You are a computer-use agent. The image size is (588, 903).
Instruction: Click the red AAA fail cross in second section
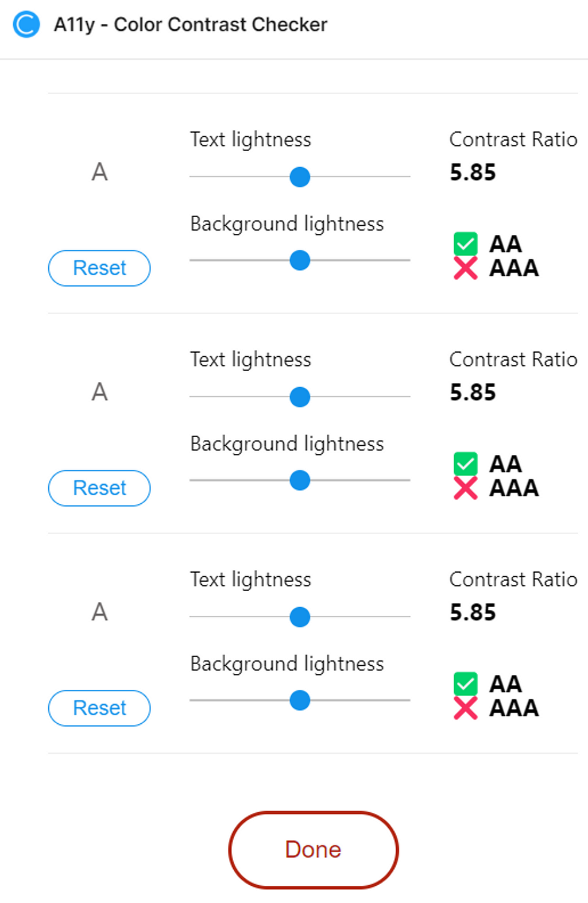[x=466, y=488]
